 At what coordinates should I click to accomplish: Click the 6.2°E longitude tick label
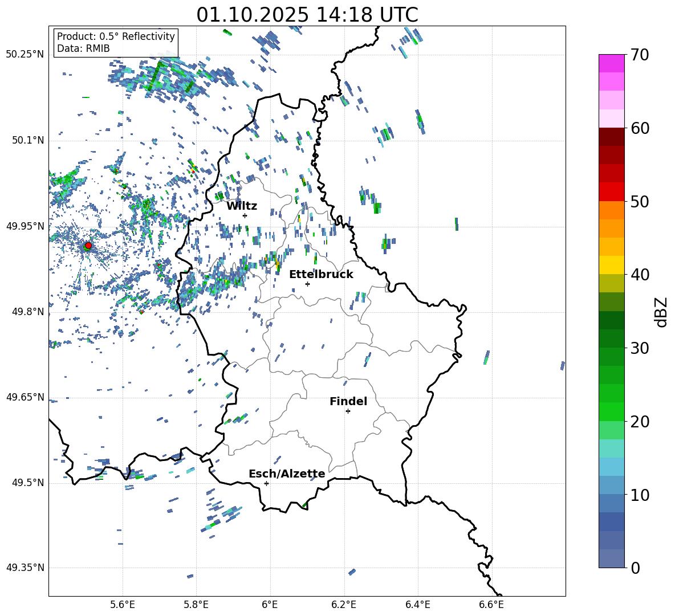pos(344,604)
